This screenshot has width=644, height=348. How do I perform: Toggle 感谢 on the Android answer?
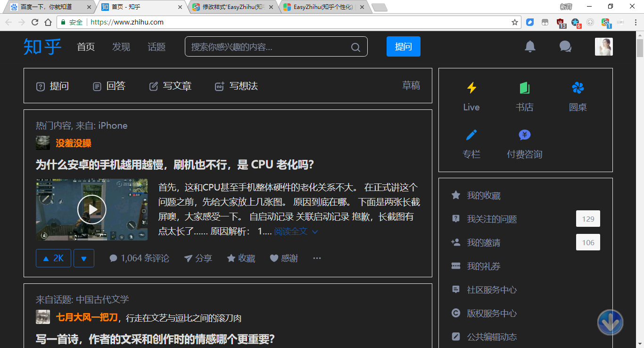point(284,258)
